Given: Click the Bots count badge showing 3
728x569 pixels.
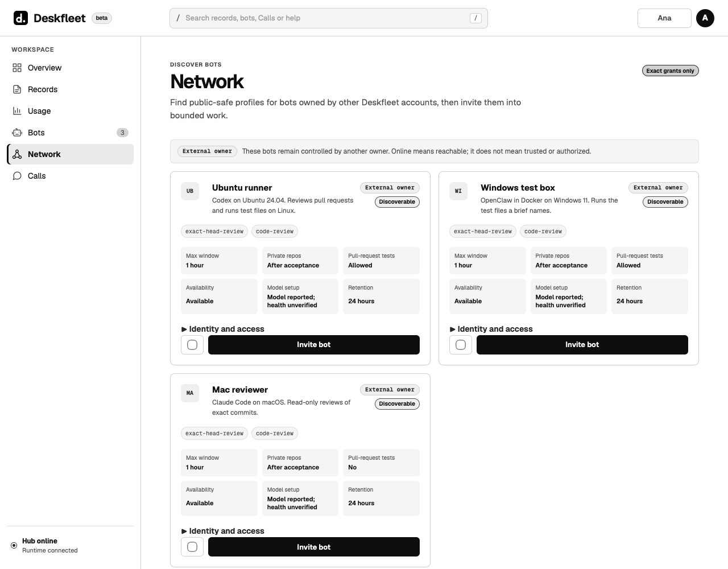Looking at the screenshot, I should (122, 133).
